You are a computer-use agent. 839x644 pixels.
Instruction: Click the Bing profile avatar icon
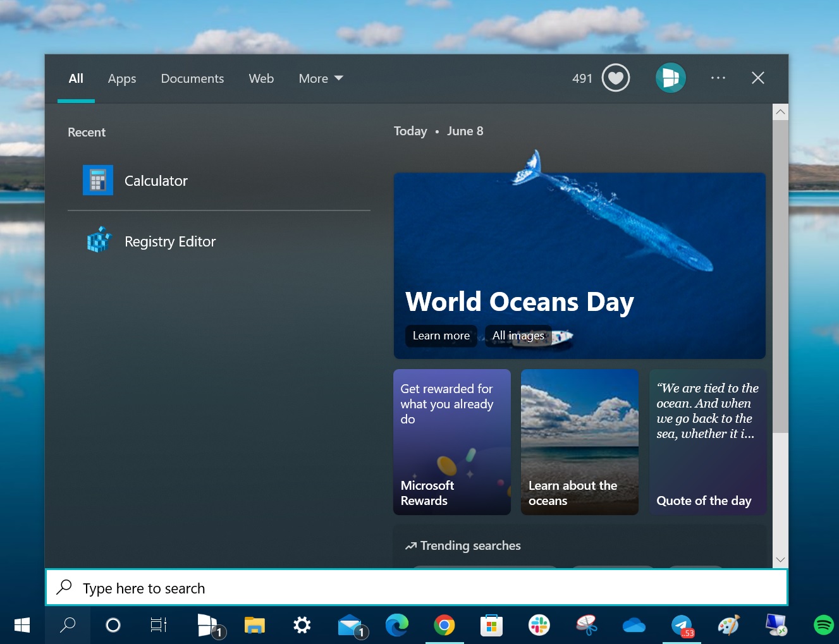pos(670,78)
